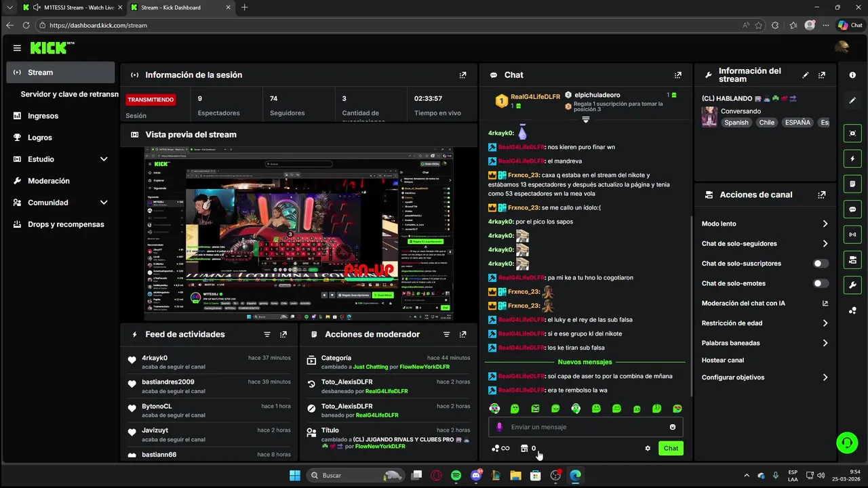Image resolution: width=868 pixels, height=488 pixels.
Task: Click FlowNewYorkDLFR in Categoría moderator action
Action: 425,367
